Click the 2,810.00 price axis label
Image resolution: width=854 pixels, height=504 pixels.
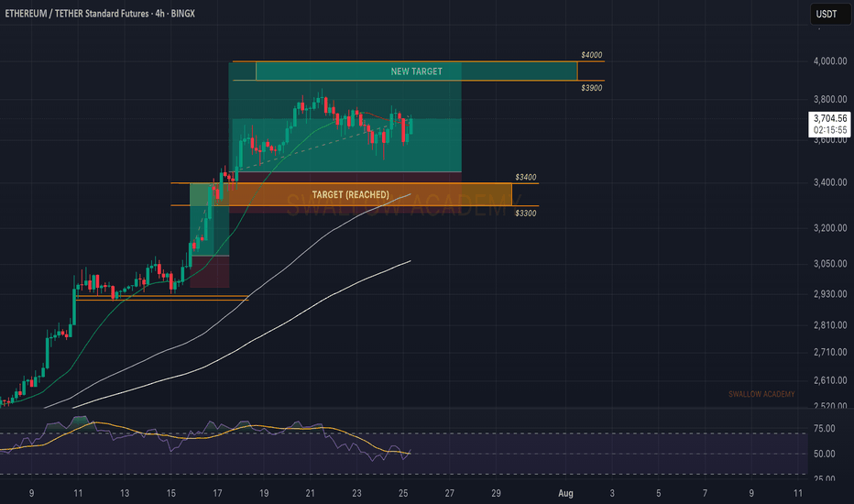(830, 325)
